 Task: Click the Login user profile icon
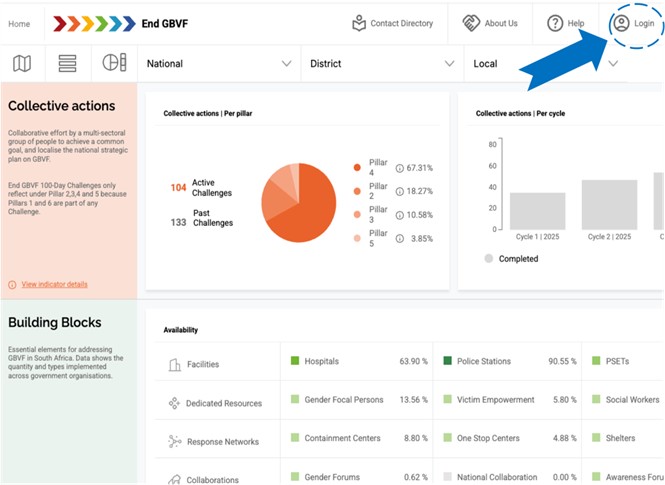622,23
